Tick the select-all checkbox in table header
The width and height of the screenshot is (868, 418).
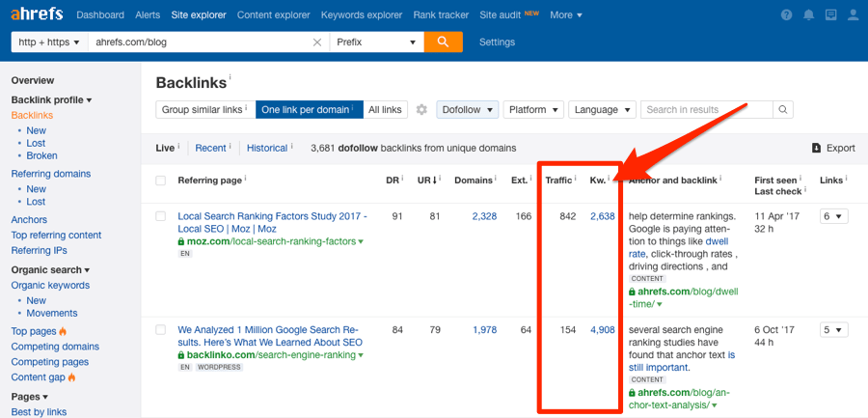[160, 181]
